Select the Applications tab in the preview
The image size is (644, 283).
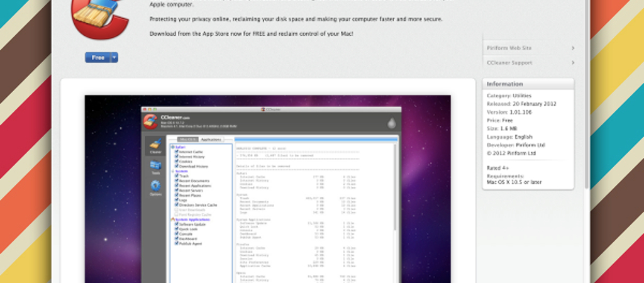211,140
